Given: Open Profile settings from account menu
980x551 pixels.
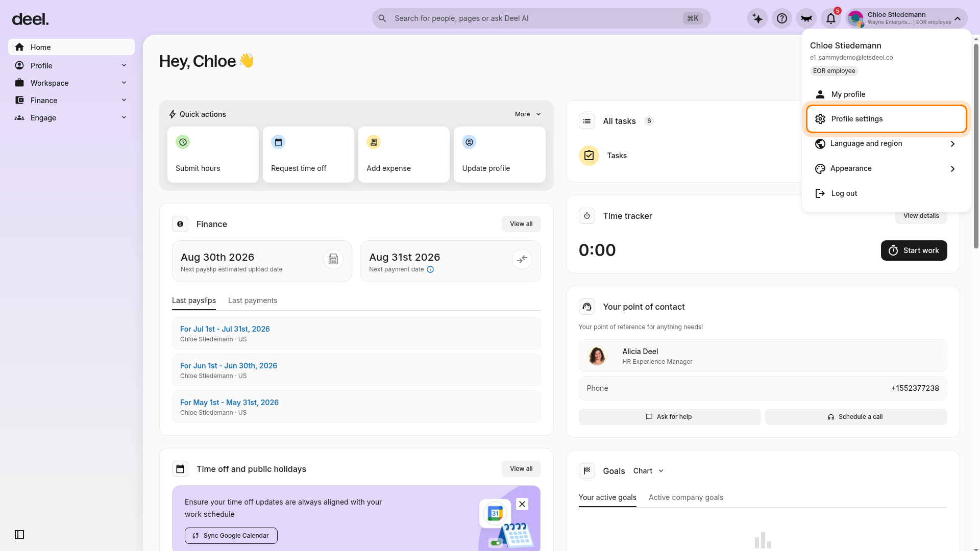Looking at the screenshot, I should click(887, 119).
